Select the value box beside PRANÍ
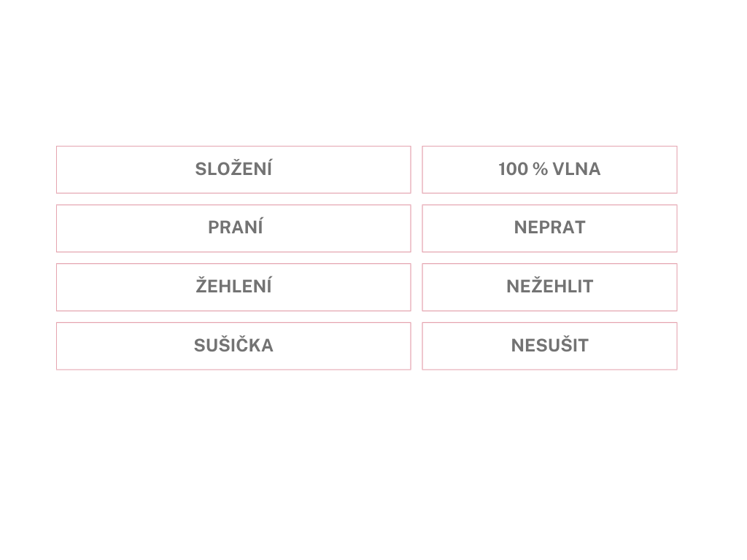This screenshot has height=560, width=747. [x=549, y=228]
